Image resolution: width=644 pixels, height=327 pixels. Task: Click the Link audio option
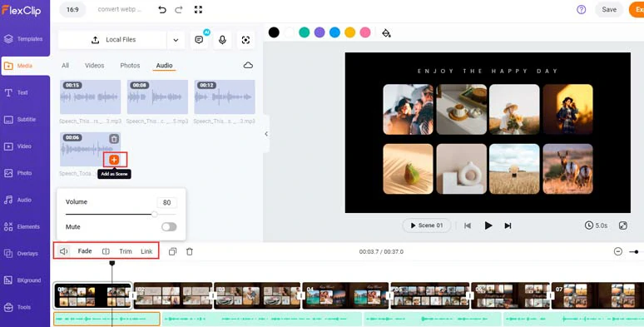coord(146,251)
